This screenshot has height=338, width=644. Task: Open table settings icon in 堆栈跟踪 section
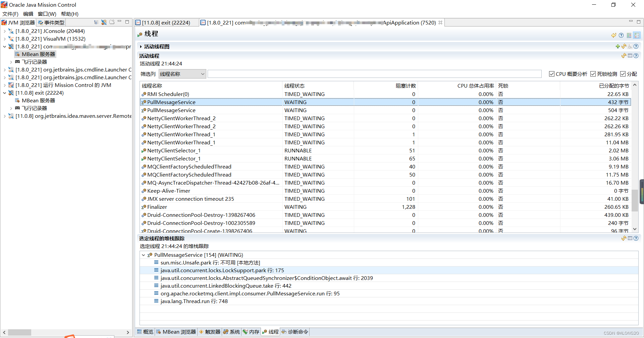(630, 238)
